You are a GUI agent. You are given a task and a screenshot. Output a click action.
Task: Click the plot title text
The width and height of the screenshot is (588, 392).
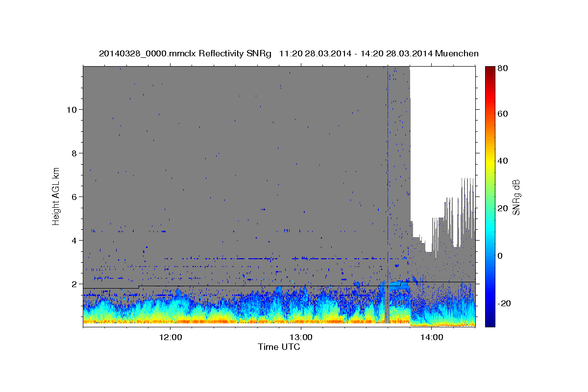289,53
